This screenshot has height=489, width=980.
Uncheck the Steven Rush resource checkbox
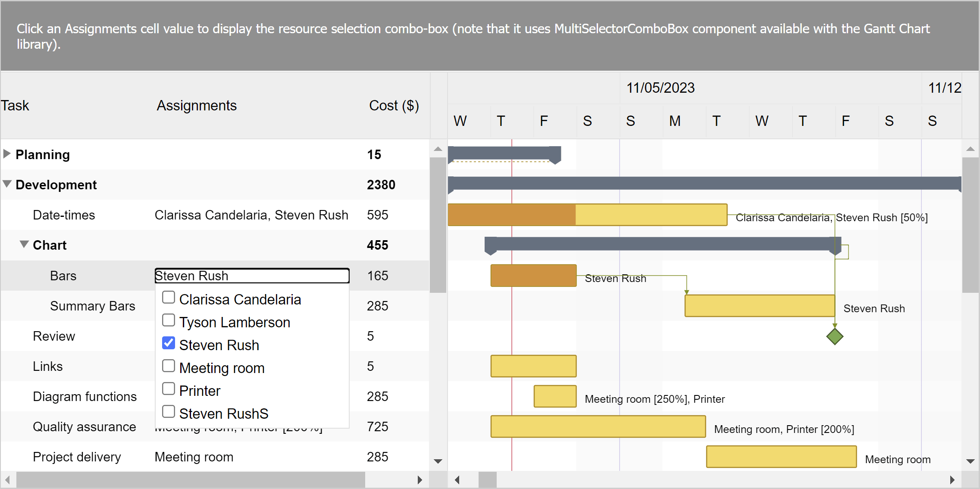pos(168,343)
